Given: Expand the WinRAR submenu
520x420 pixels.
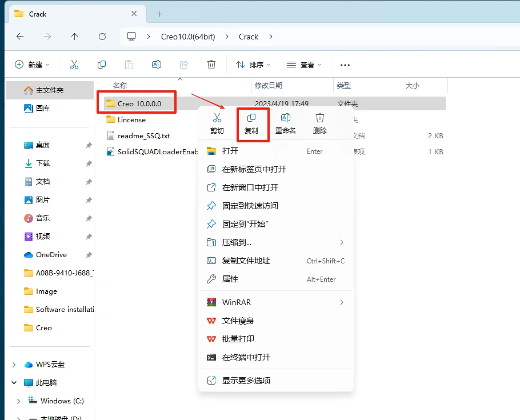Looking at the screenshot, I should point(342,302).
